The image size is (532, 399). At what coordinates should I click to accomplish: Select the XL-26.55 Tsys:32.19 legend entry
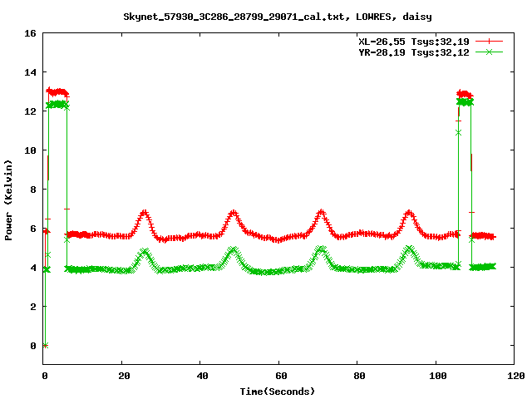click(x=414, y=42)
